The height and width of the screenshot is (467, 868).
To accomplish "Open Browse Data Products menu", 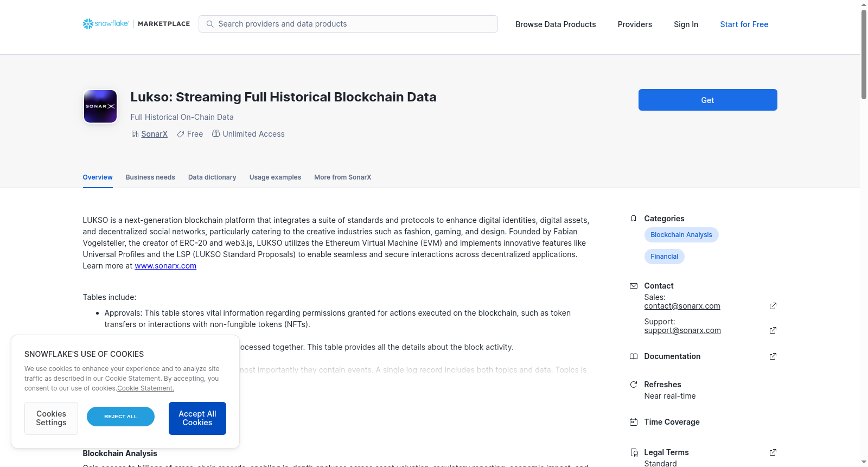I will pos(556,24).
